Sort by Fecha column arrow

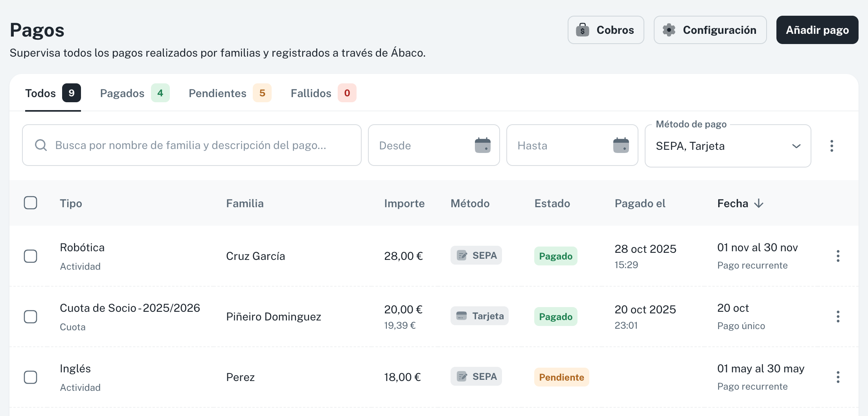[x=759, y=203]
